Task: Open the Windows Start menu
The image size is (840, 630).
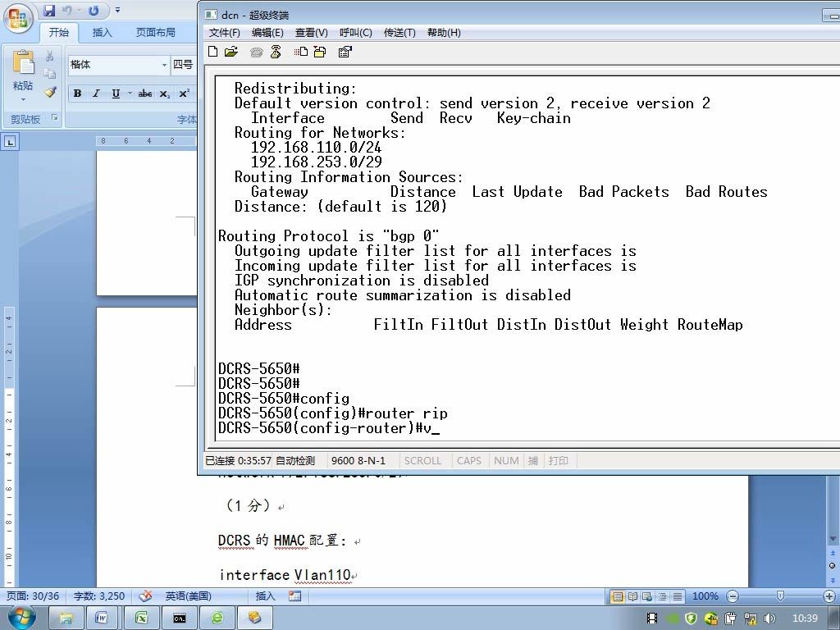Action: point(22,618)
